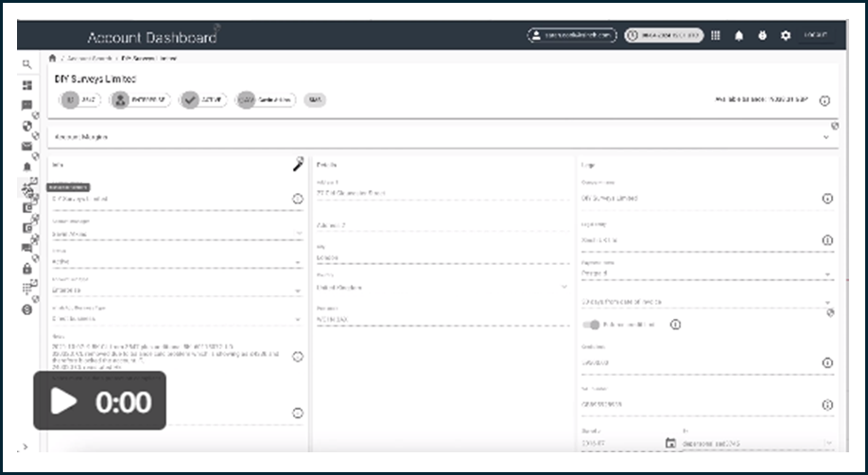
Task: Click the ID chip under DIY Surveys Limited
Action: pos(80,100)
